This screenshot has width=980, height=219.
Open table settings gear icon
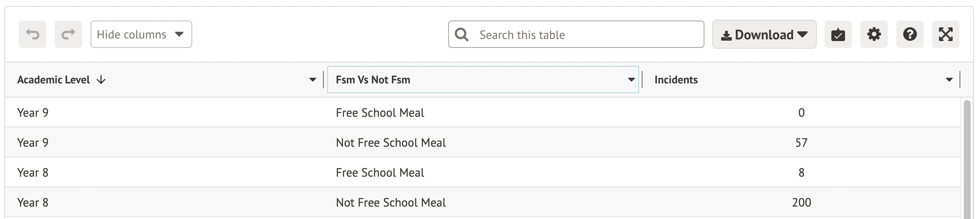coord(874,34)
